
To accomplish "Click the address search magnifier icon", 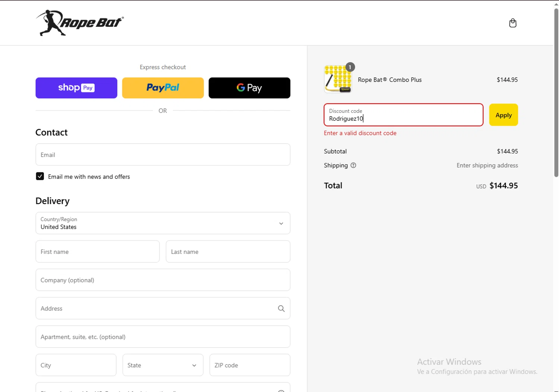I will pyautogui.click(x=281, y=308).
